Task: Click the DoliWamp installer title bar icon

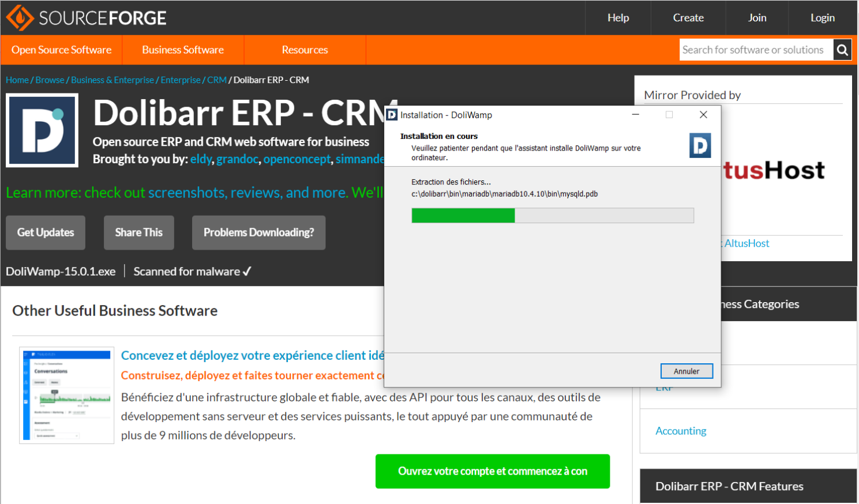Action: pos(392,115)
